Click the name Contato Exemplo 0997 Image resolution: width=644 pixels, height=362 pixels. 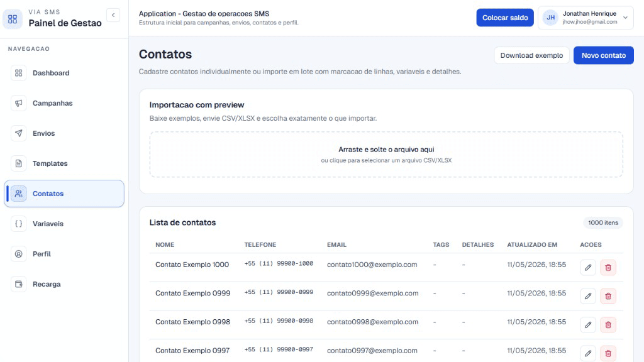pos(192,351)
